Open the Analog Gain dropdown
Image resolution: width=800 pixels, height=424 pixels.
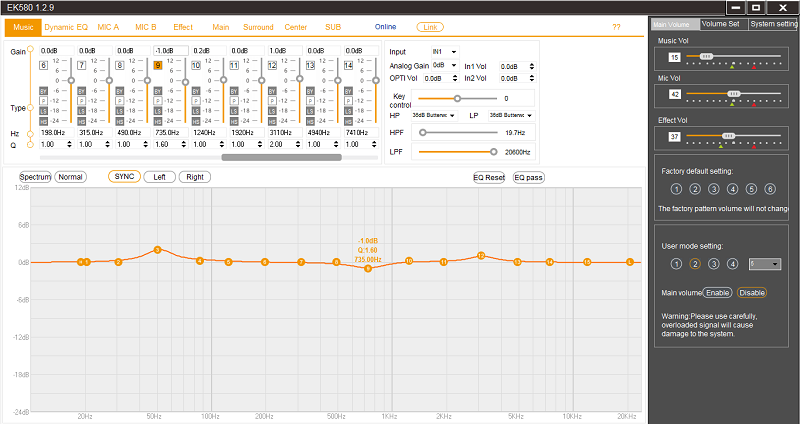tap(445, 65)
